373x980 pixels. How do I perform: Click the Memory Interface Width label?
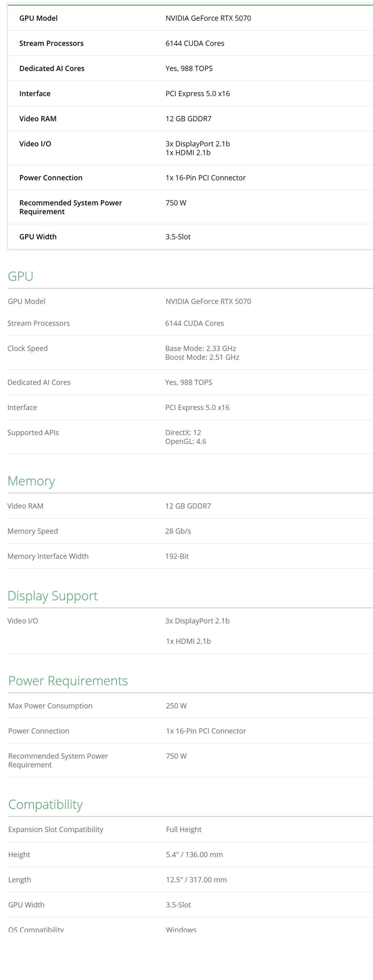(x=48, y=556)
